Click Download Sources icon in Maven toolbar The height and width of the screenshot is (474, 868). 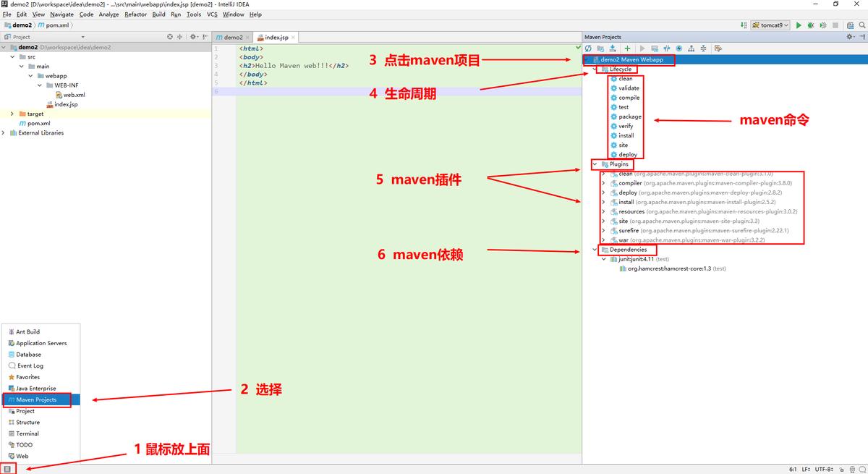(x=613, y=48)
